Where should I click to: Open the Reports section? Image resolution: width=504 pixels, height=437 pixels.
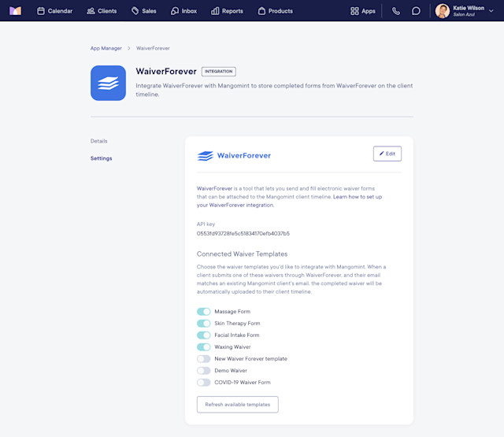click(227, 11)
